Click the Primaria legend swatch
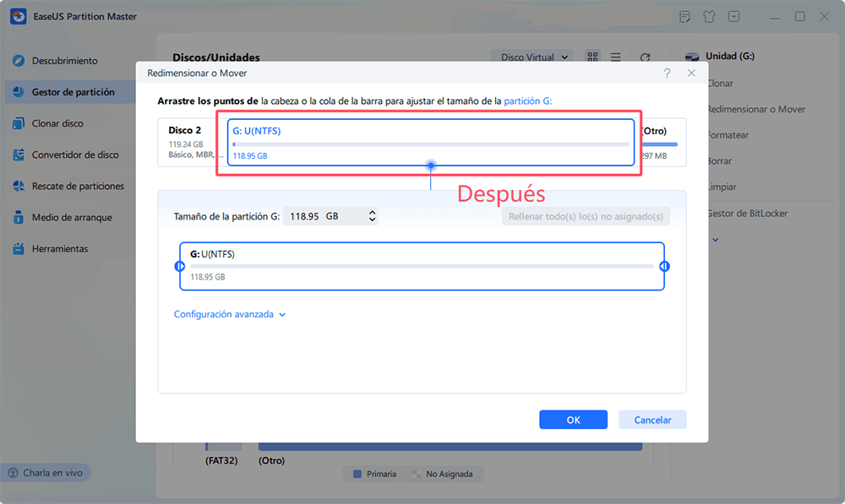This screenshot has height=504, width=845. [357, 474]
